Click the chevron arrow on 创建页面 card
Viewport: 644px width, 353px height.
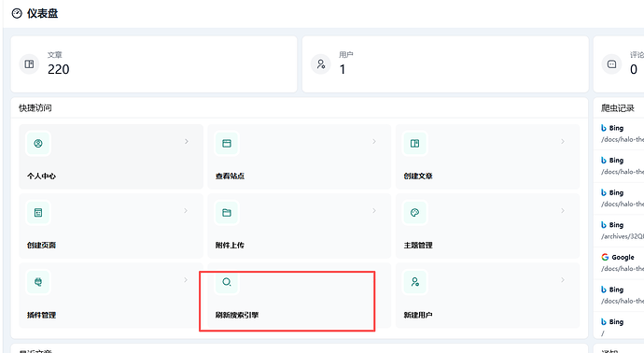(186, 210)
